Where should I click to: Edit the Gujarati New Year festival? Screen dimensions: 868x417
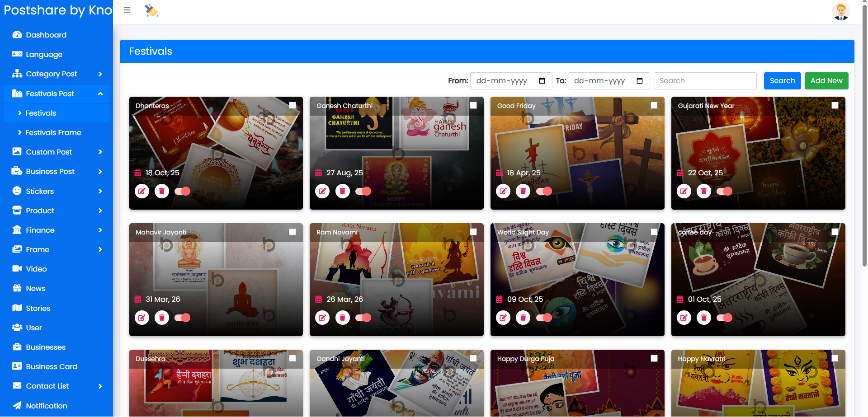coord(684,191)
